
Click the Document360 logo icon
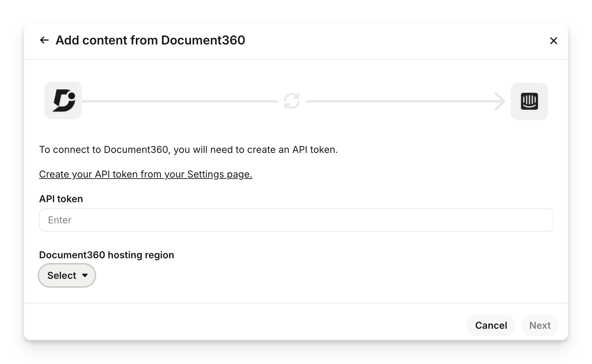tap(63, 101)
